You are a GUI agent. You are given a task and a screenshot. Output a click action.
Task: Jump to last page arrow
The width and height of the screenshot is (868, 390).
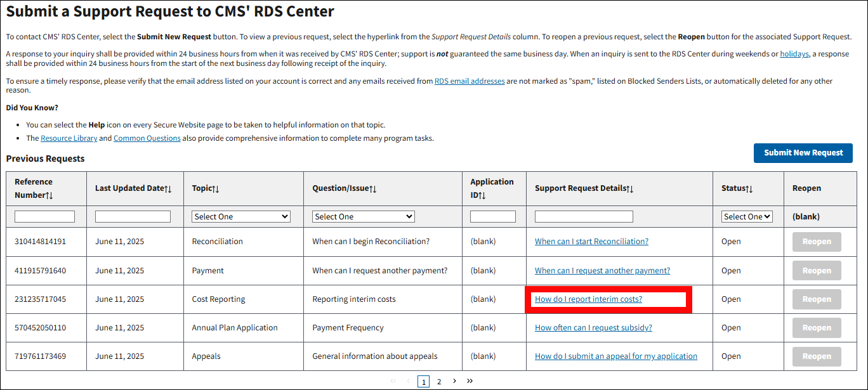coord(470,381)
